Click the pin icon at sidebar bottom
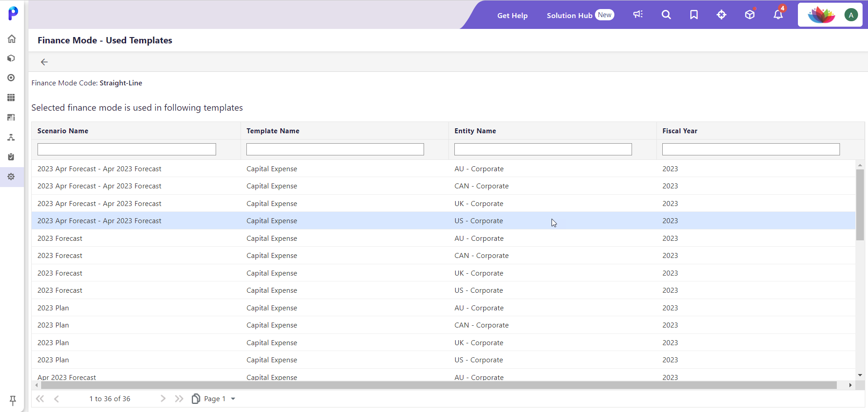The height and width of the screenshot is (412, 868). pyautogui.click(x=13, y=400)
